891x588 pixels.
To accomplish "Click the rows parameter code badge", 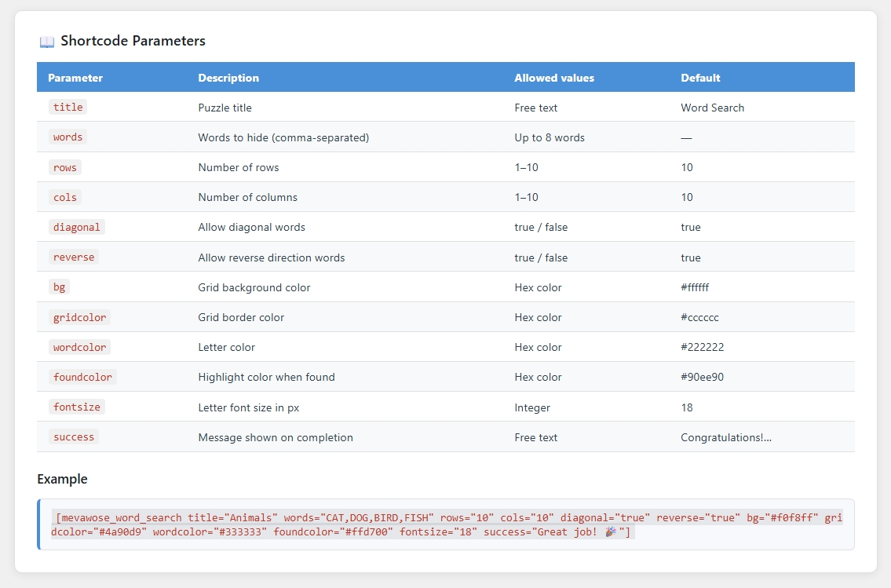I will click(64, 167).
